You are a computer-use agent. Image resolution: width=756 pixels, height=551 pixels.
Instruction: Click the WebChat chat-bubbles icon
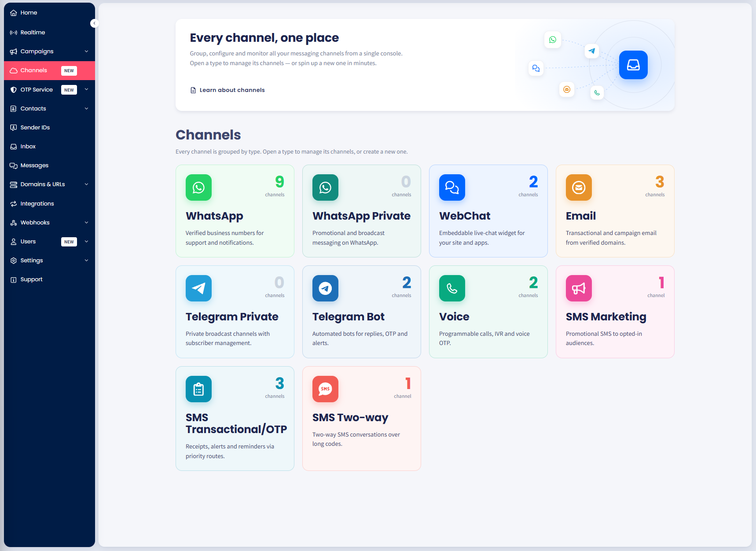coord(452,187)
